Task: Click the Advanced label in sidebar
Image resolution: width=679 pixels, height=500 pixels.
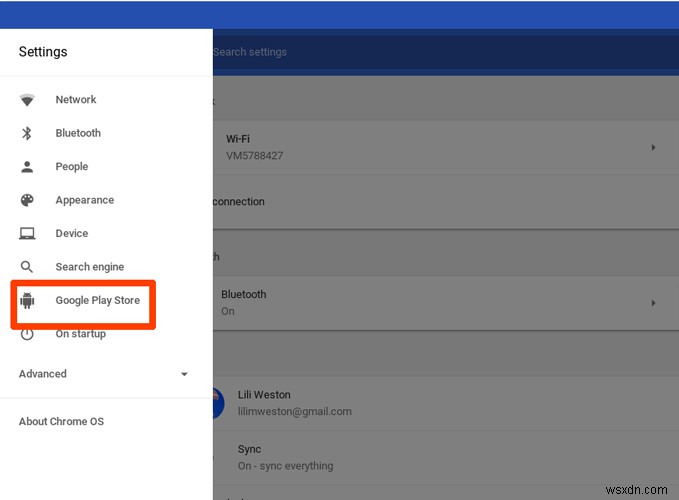Action: [x=42, y=374]
